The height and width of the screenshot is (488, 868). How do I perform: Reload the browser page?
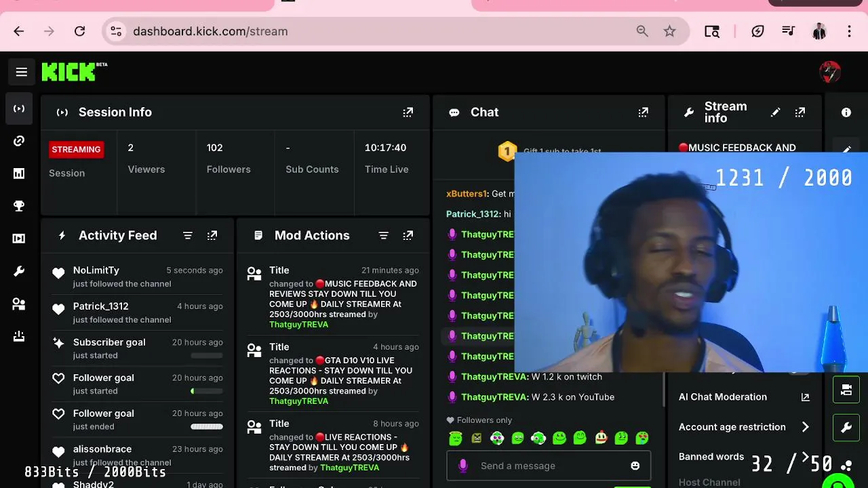click(79, 31)
